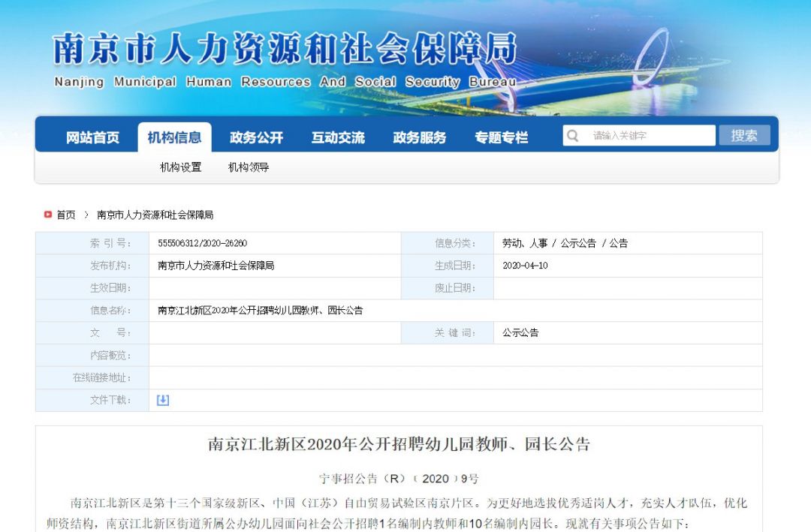The height and width of the screenshot is (532, 811).
Task: Click the 发布机构 value 南京市人力资源和社会保障局
Action: coord(216,266)
